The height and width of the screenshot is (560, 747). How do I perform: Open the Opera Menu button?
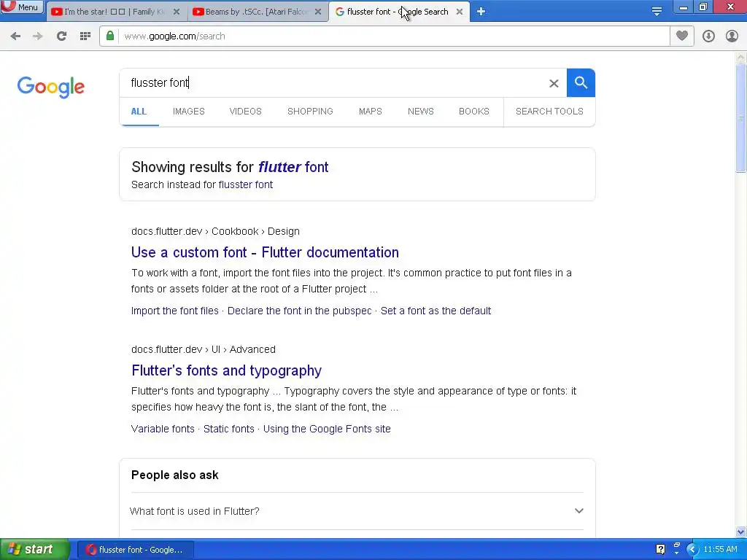pyautogui.click(x=22, y=7)
